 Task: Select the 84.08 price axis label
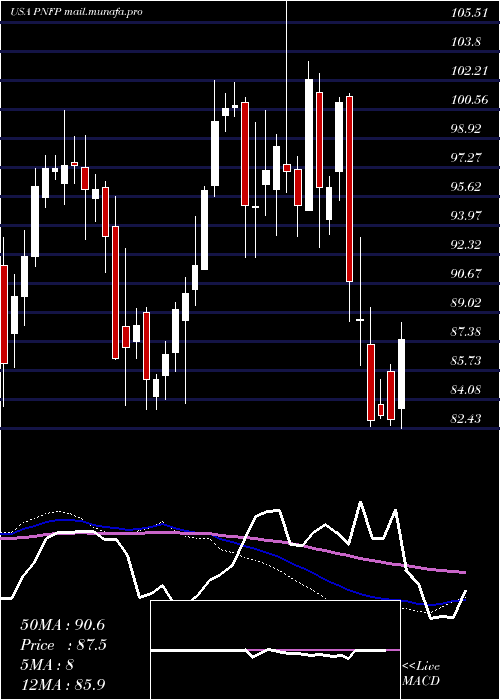point(466,391)
